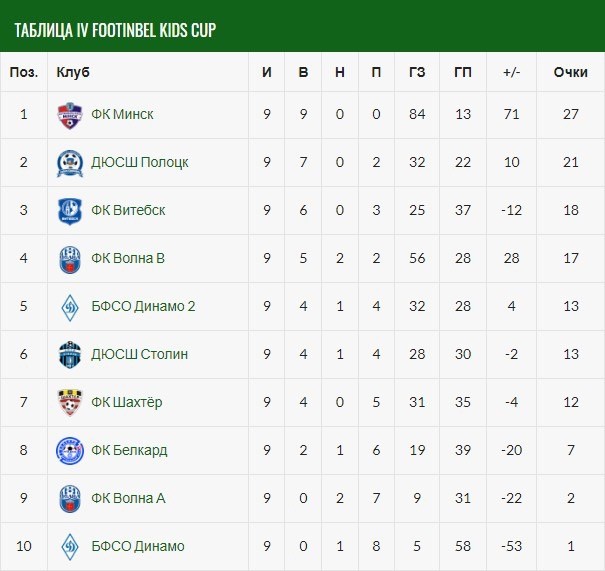Viewport: 605px width, 571px height.
Task: Click the ФК Витебск club logo
Action: tap(69, 210)
